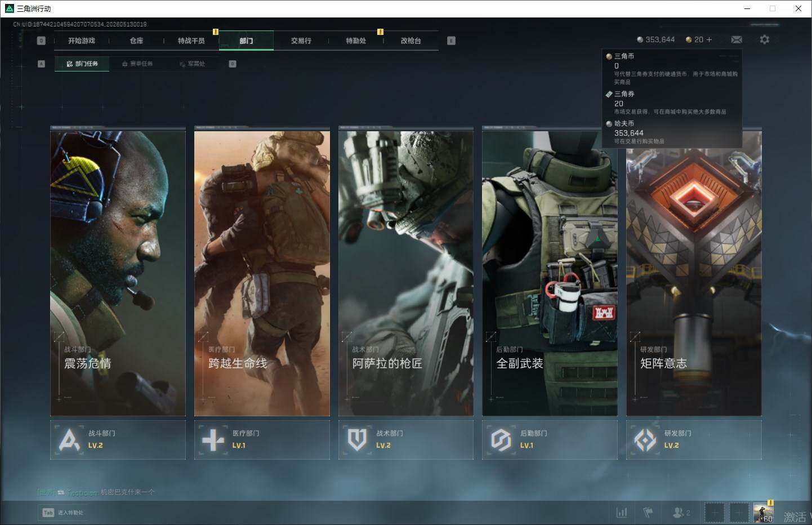812x525 pixels.
Task: Go to the 交易行 tab
Action: 301,41
